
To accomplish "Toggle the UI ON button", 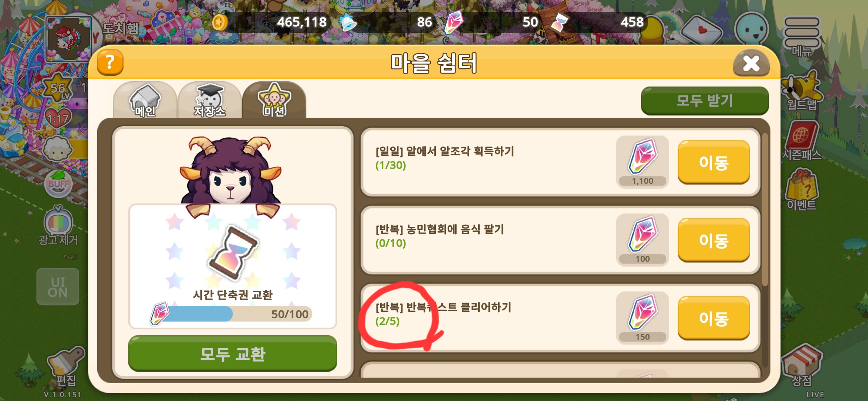I will (58, 287).
